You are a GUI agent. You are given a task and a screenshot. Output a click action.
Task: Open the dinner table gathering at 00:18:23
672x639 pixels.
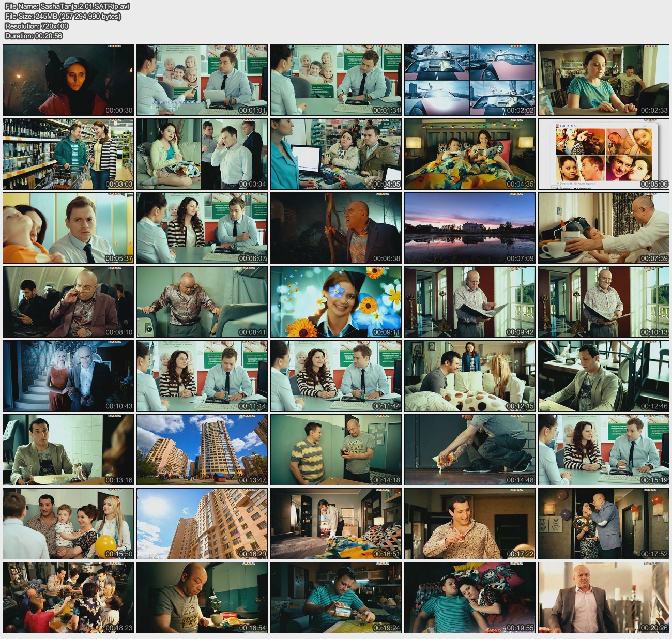(68, 598)
